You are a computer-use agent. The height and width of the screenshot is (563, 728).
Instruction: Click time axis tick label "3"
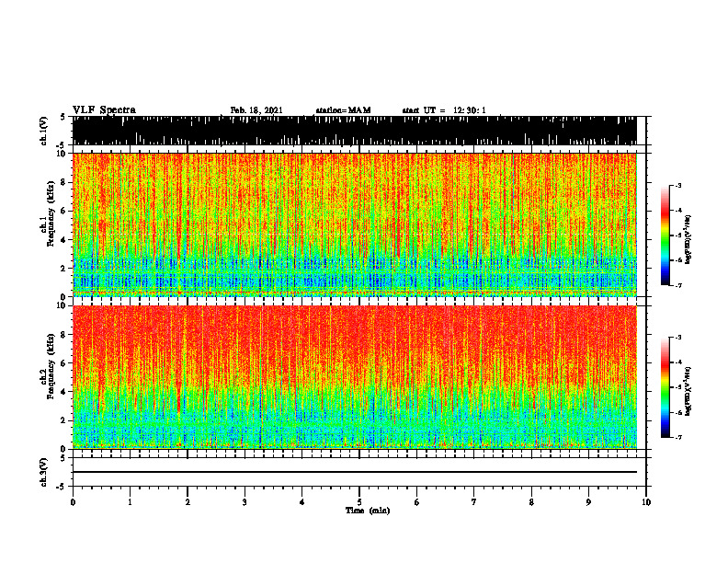[245, 502]
